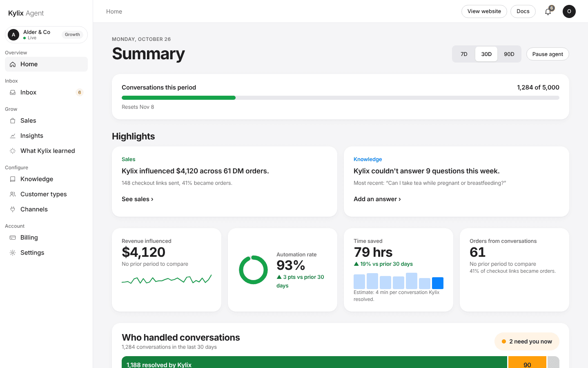This screenshot has width=588, height=368.
Task: Click the Home house icon in sidebar
Action: (x=13, y=64)
